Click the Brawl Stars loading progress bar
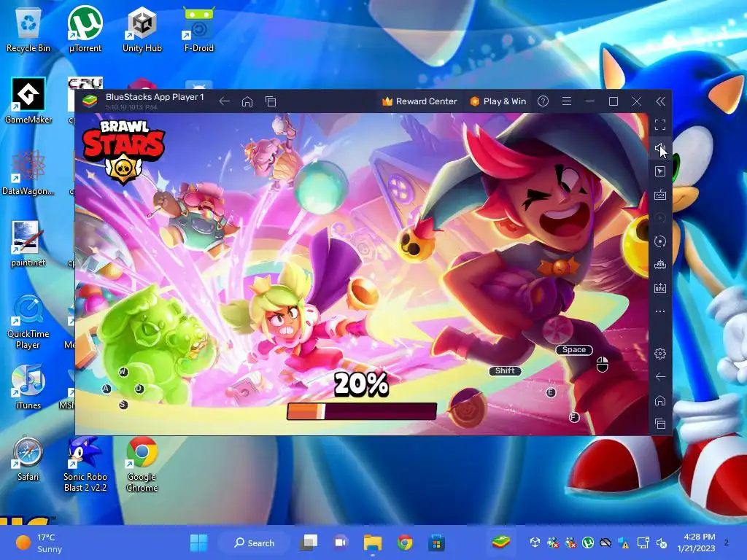Image resolution: width=747 pixels, height=560 pixels. pos(362,411)
